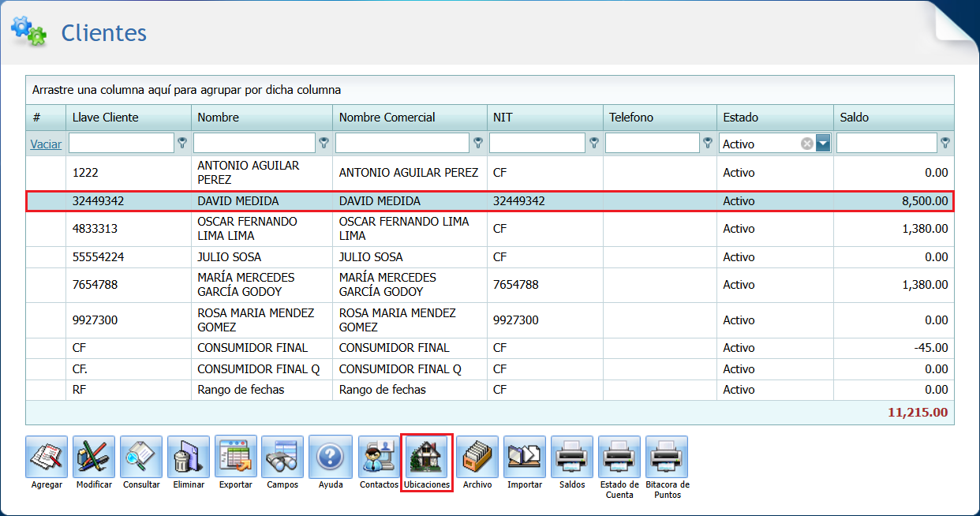Open filter options for Saldo column
The height and width of the screenshot is (516, 980).
click(x=944, y=144)
